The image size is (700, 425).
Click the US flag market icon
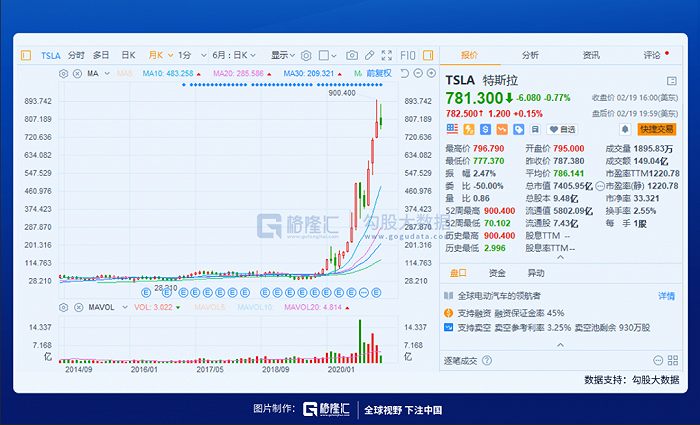coord(452,129)
